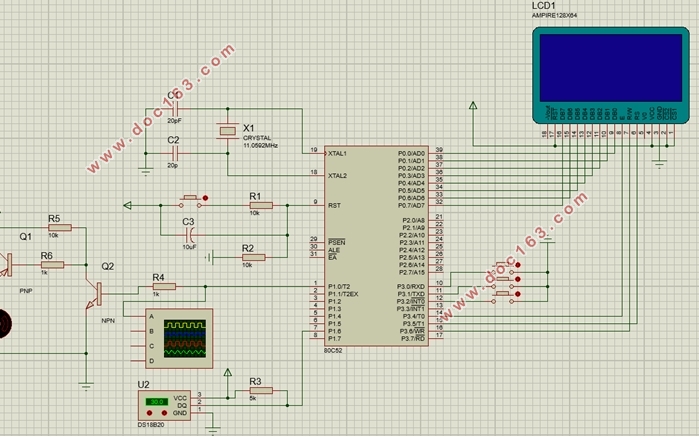Viewport: 699px width, 437px height.
Task: Click the bottom push button by P3.2
Action: [x=503, y=298]
